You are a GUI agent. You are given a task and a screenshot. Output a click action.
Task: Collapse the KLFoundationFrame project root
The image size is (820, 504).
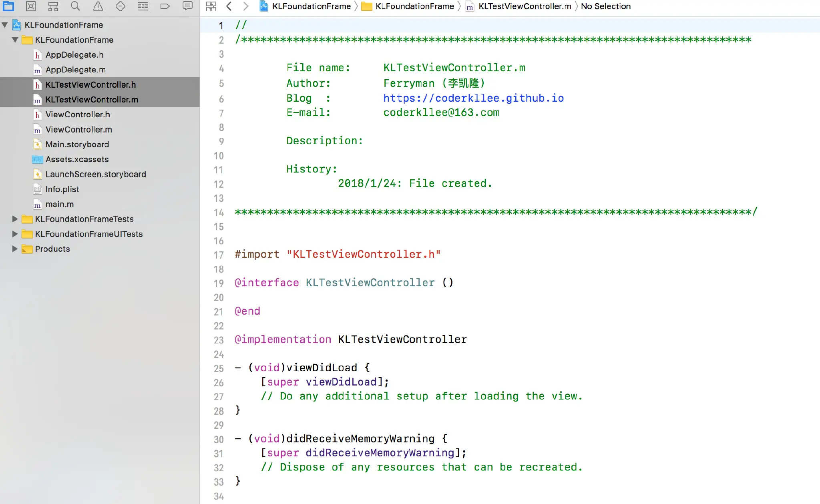tap(5, 25)
